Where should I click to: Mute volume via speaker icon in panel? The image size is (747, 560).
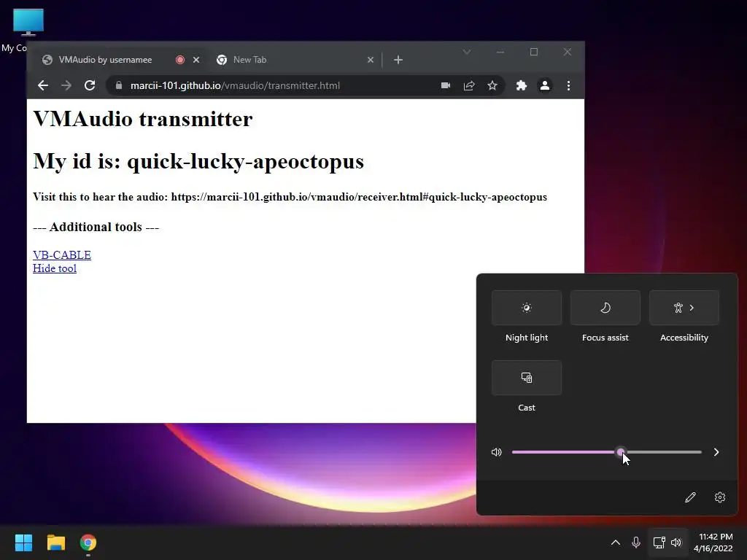pos(496,452)
